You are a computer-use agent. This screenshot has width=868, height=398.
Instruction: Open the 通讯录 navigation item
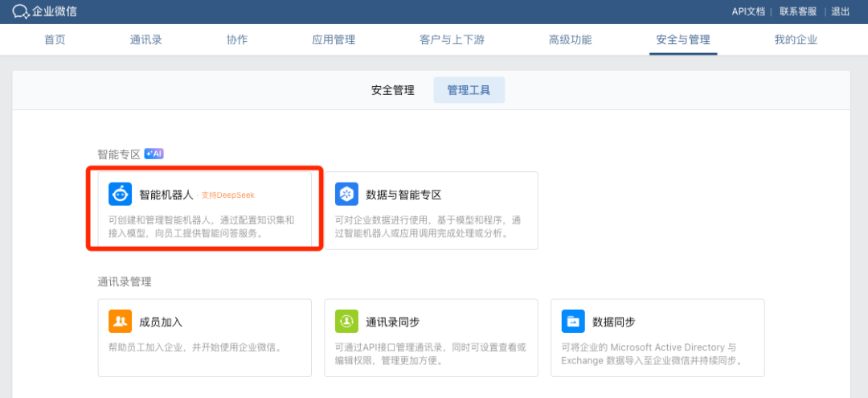pyautogui.click(x=145, y=40)
